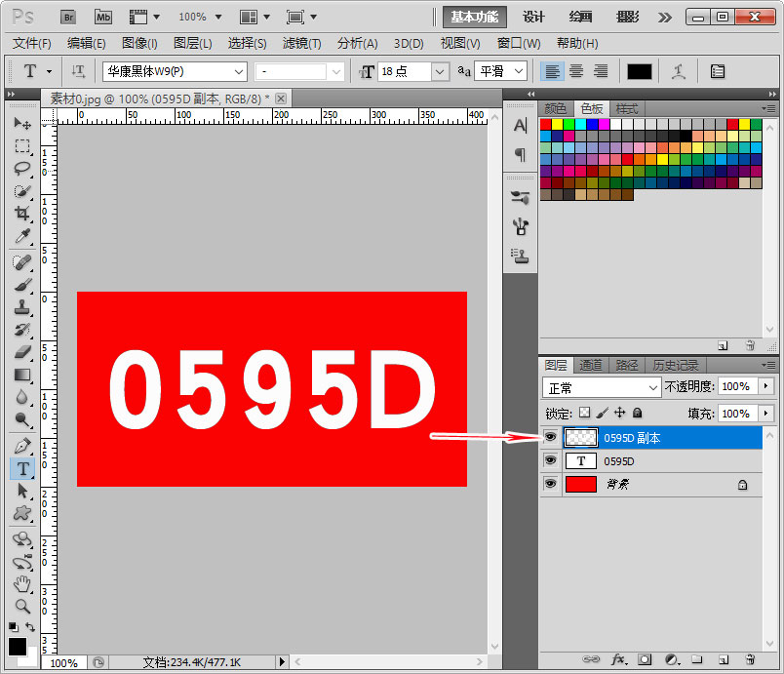The width and height of the screenshot is (784, 674).
Task: Open the Create Warped Text option
Action: (678, 71)
